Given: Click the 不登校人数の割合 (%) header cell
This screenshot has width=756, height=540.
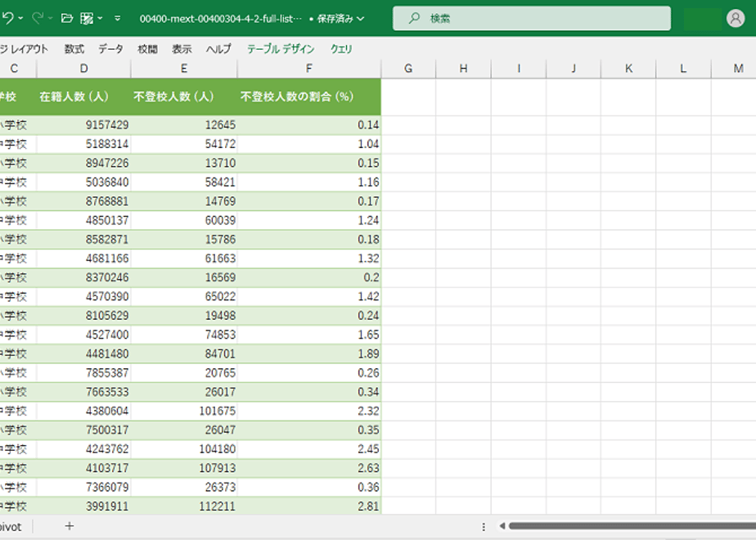Looking at the screenshot, I should tap(309, 97).
